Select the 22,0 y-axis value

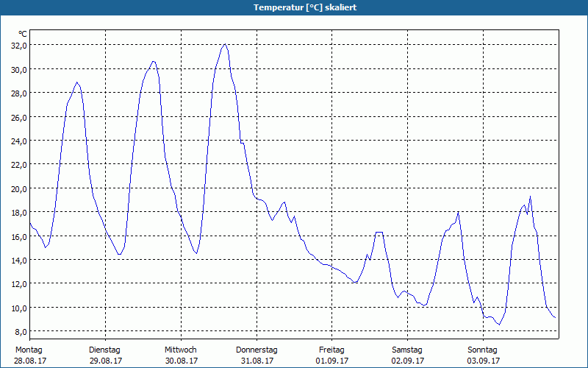[x=18, y=165]
